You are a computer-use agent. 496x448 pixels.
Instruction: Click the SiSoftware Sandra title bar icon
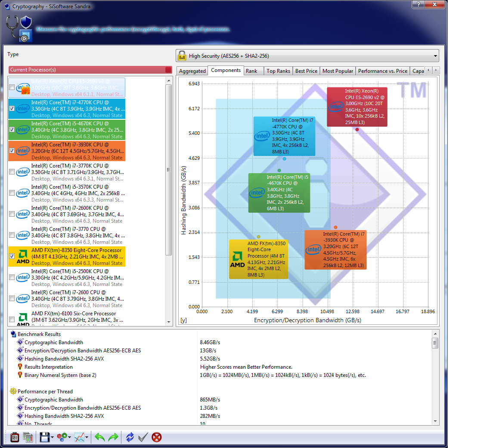click(x=7, y=6)
